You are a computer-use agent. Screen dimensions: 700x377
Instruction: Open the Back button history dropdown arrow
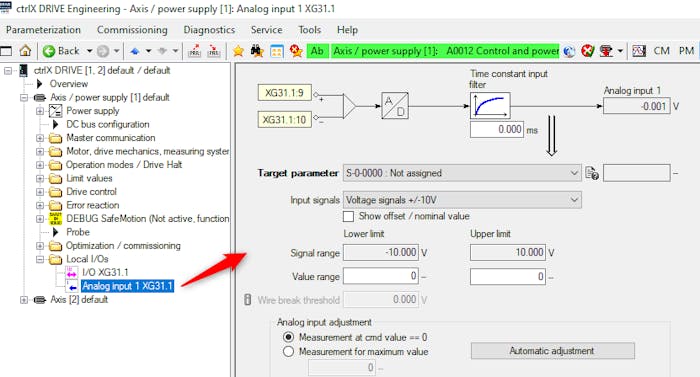(x=89, y=51)
